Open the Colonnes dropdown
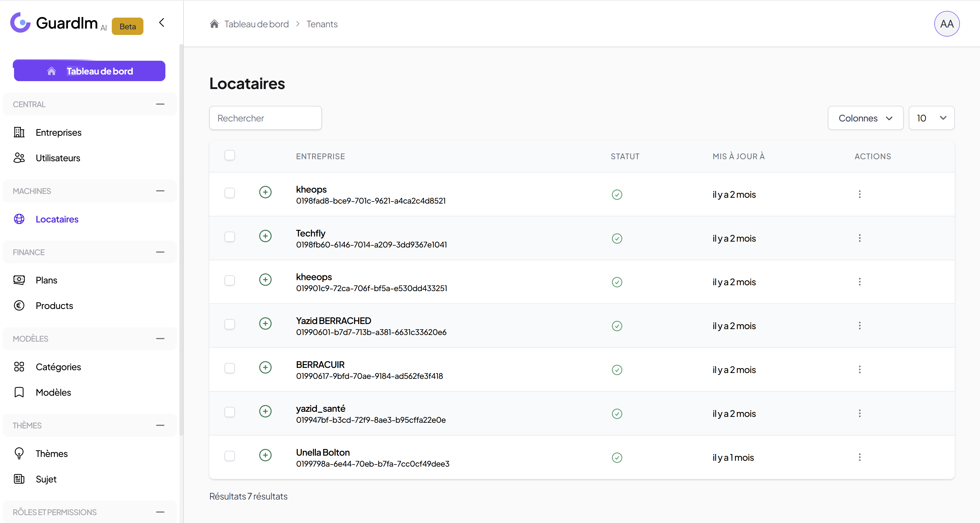 (x=865, y=118)
